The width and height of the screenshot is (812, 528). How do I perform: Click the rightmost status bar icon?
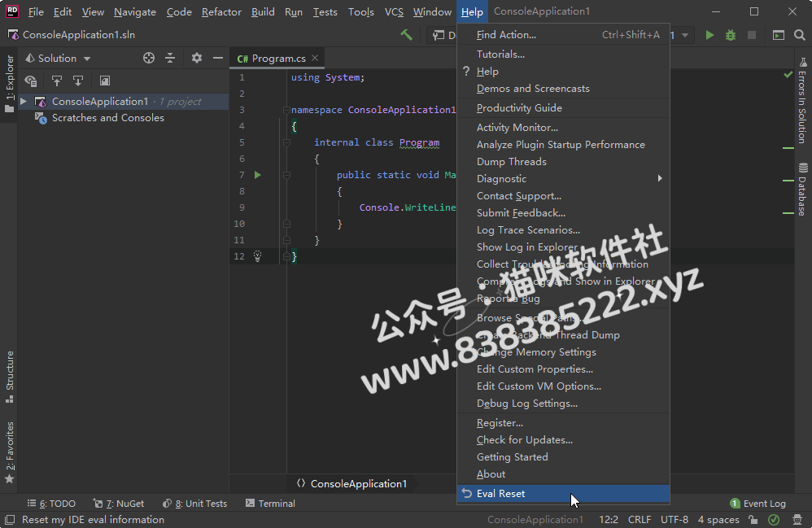pos(797,520)
